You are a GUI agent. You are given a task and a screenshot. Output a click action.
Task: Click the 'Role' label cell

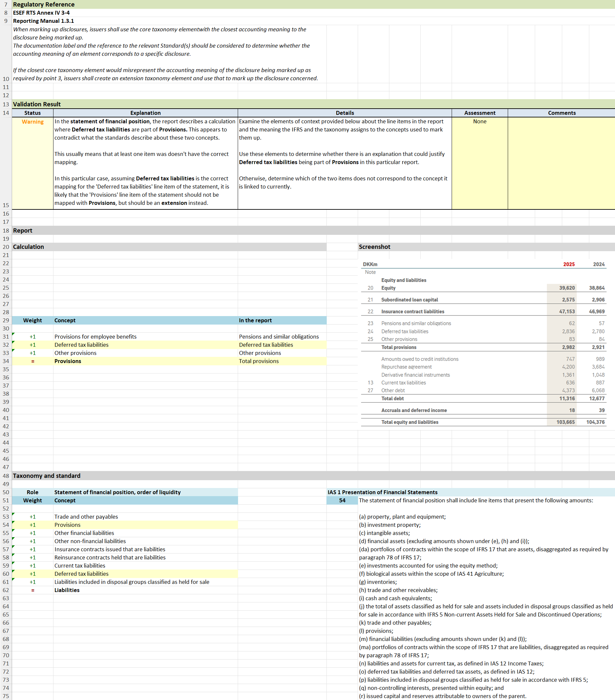point(33,492)
